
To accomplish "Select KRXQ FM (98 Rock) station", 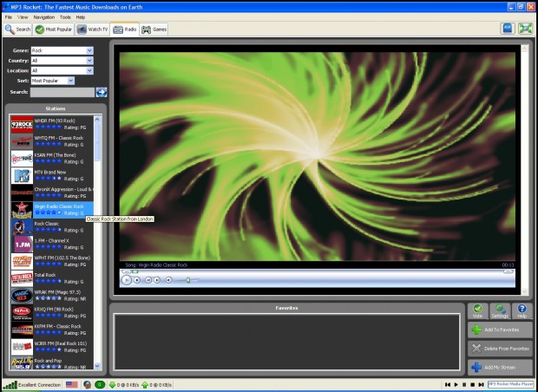I will [52, 312].
